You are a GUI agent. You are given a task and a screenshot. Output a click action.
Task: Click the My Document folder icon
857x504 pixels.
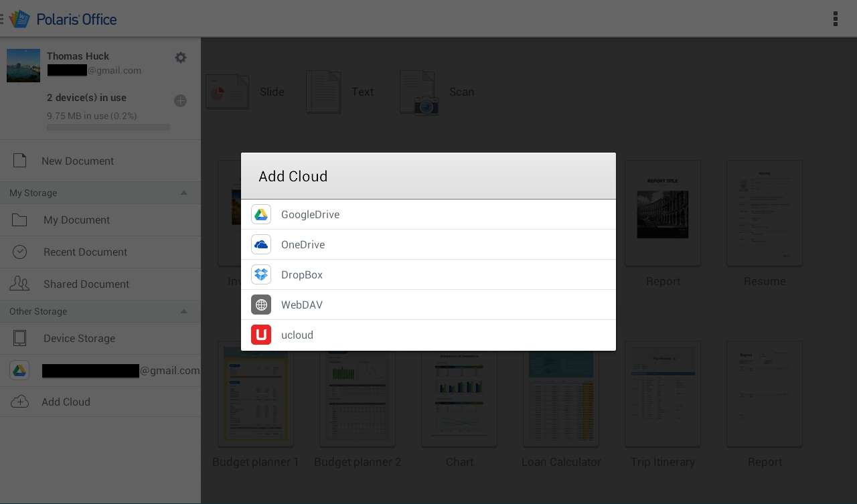tap(20, 220)
